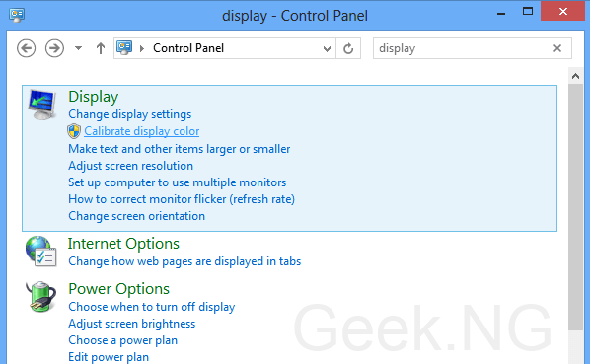Click into the display search field
The height and width of the screenshot is (364, 590).
pos(463,48)
